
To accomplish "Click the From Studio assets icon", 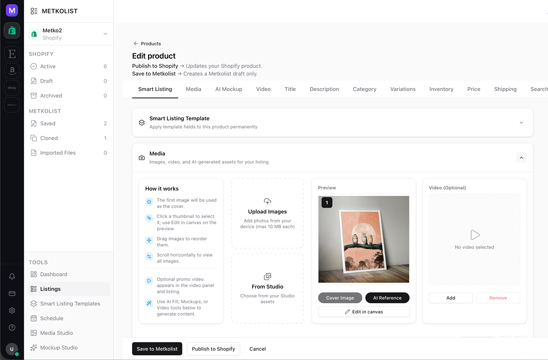I will coord(267,276).
